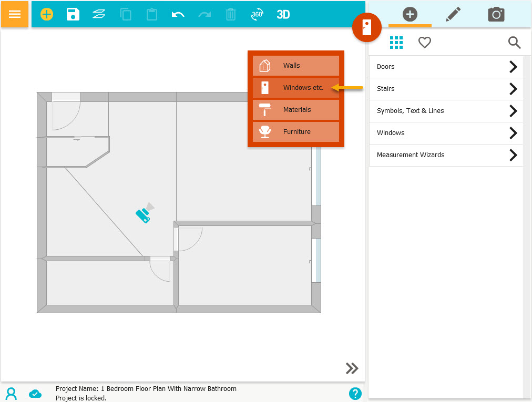
Task: Enable add mode with yellow plus button
Action: click(46, 14)
